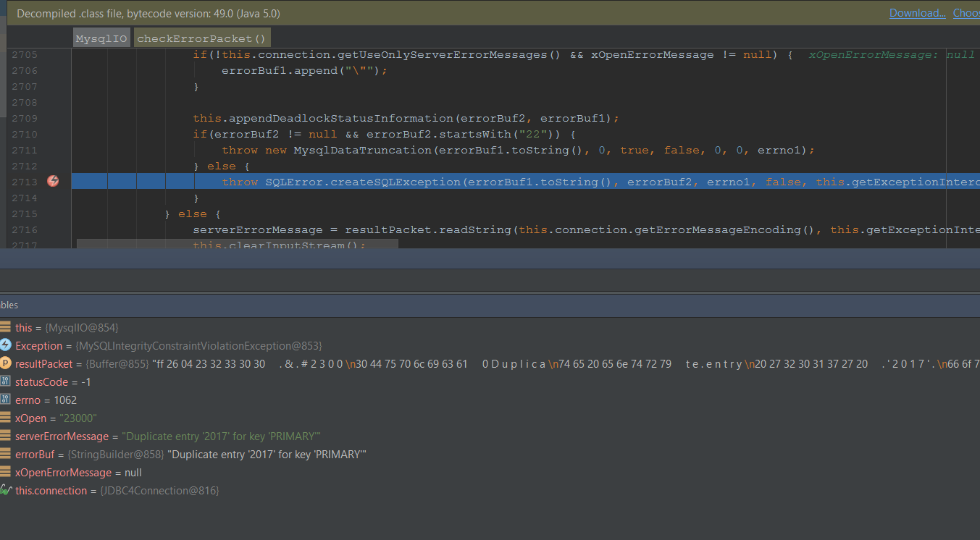The width and height of the screenshot is (980, 540).
Task: Click the Exception variable lightning icon
Action: 6,346
